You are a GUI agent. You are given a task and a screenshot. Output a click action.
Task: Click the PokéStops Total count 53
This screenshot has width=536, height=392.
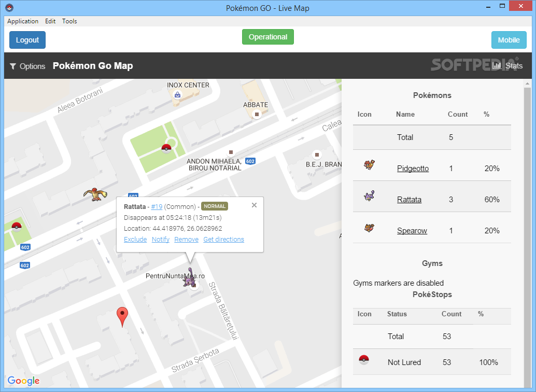coord(447,336)
